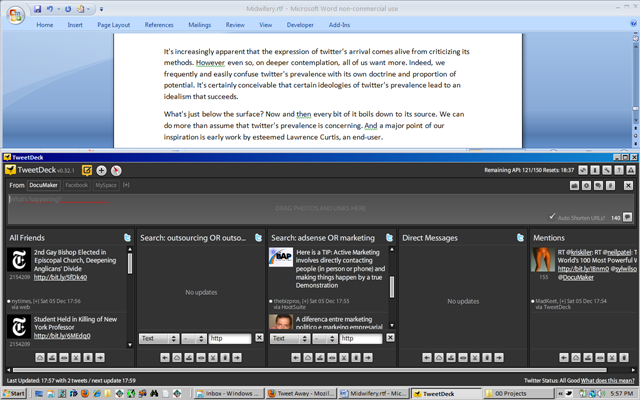Click the horizontal scrollbar below the TweetDeck columns
Screen dimensions: 640x400
click(x=309, y=370)
